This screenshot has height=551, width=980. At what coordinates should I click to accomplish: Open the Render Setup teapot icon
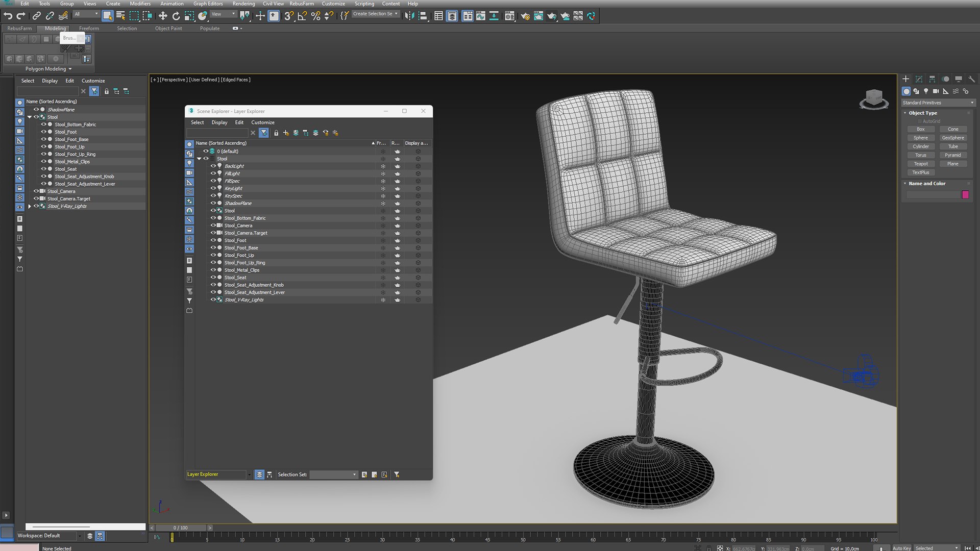(x=525, y=16)
